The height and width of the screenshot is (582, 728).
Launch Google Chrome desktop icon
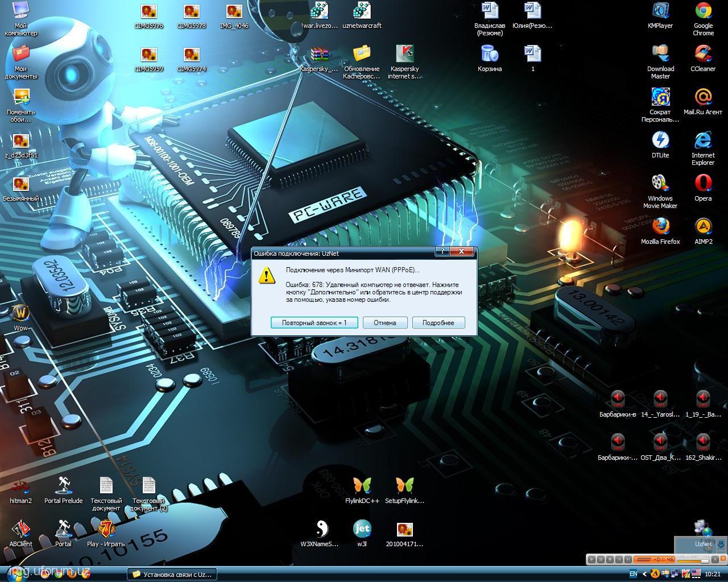point(704,18)
